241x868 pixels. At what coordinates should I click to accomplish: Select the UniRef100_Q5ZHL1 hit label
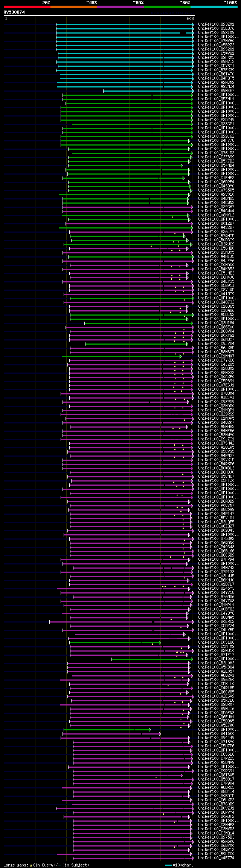pos(216,99)
